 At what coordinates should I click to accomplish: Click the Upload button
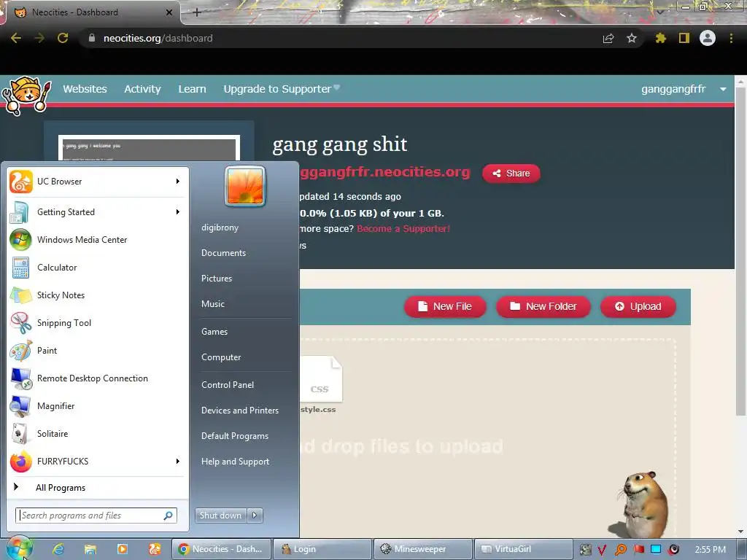pos(638,306)
